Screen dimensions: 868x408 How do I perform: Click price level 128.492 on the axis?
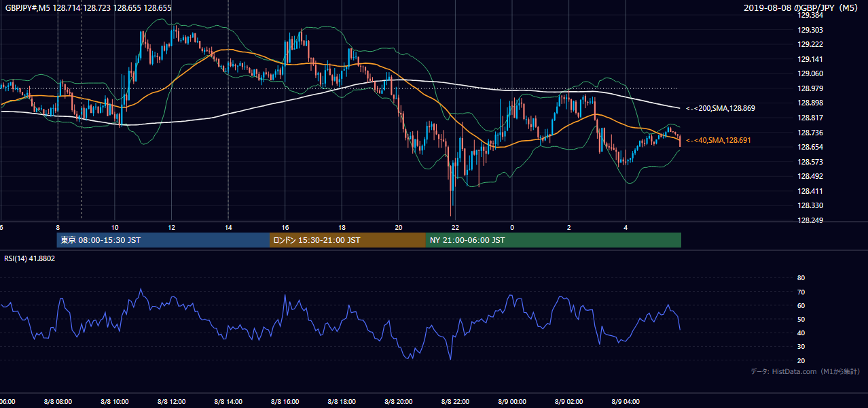tap(810, 176)
